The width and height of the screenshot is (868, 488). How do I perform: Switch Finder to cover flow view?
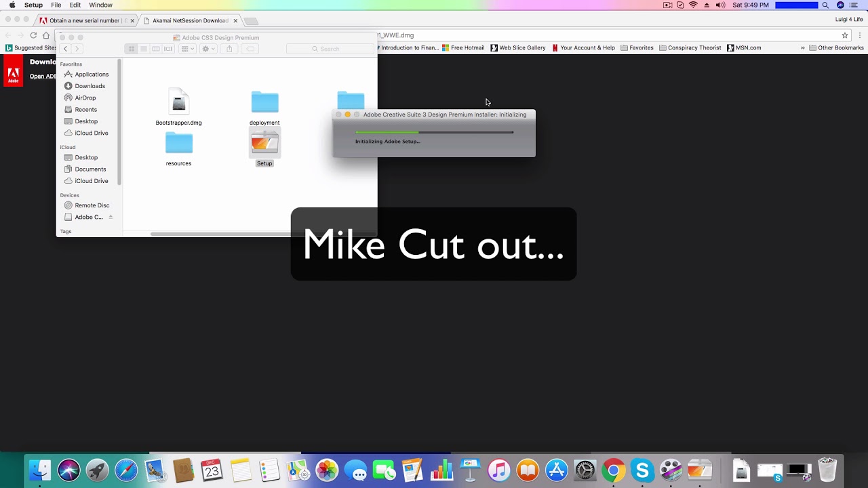[x=168, y=49]
